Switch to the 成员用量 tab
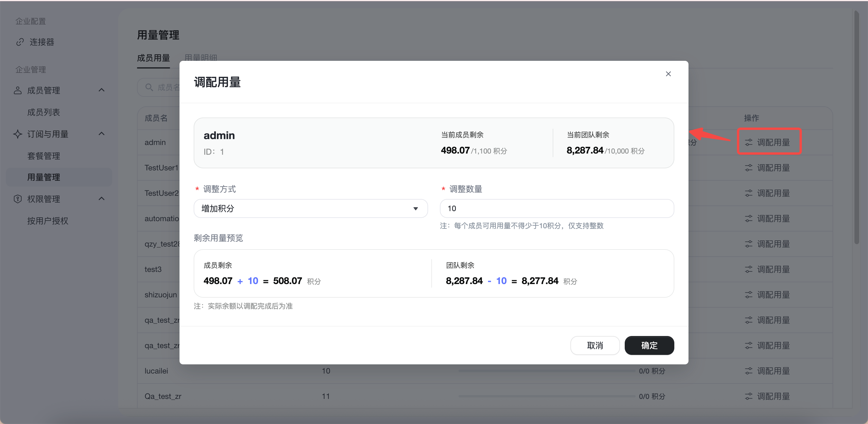The height and width of the screenshot is (424, 868). (x=153, y=58)
